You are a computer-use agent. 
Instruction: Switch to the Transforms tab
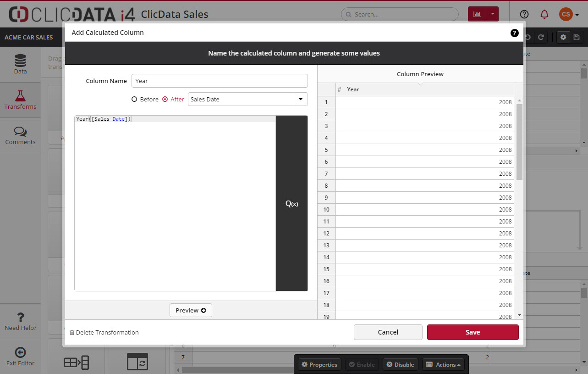[x=20, y=100]
